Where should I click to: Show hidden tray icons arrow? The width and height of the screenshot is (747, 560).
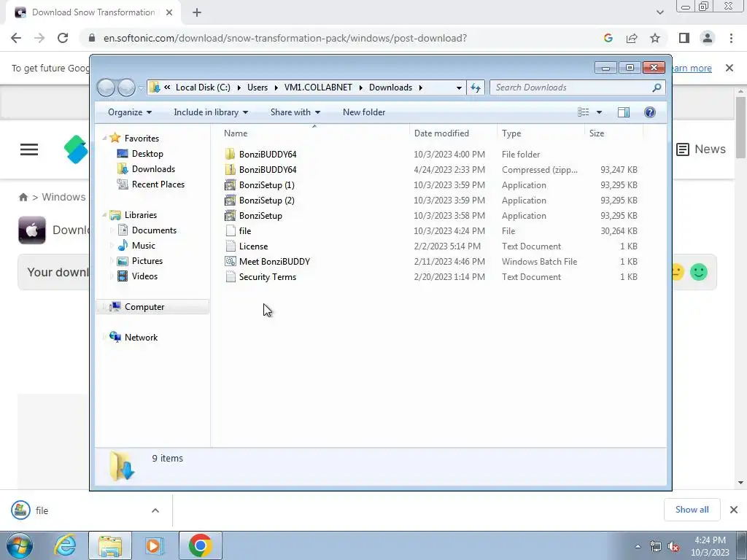point(638,546)
